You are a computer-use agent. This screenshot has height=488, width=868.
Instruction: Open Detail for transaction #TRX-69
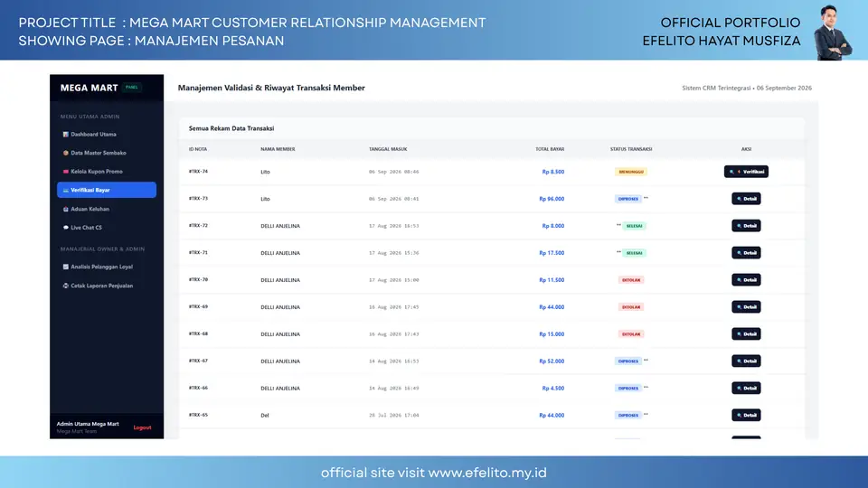pos(746,307)
